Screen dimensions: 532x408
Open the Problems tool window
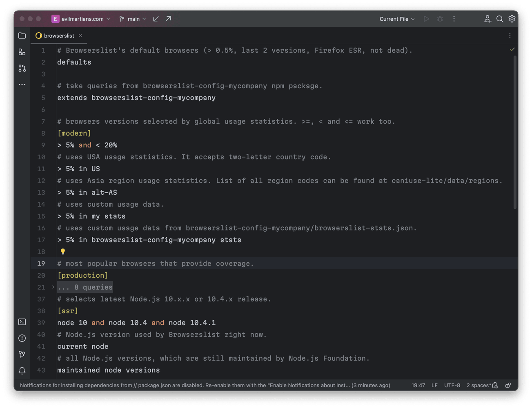(22, 338)
